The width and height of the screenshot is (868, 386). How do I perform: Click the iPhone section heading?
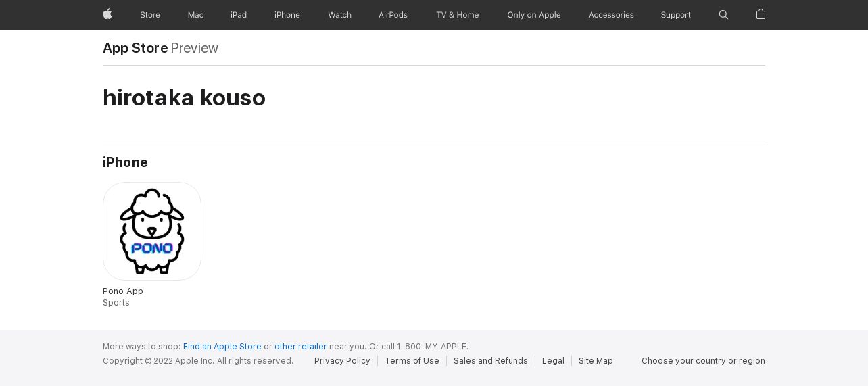(125, 162)
